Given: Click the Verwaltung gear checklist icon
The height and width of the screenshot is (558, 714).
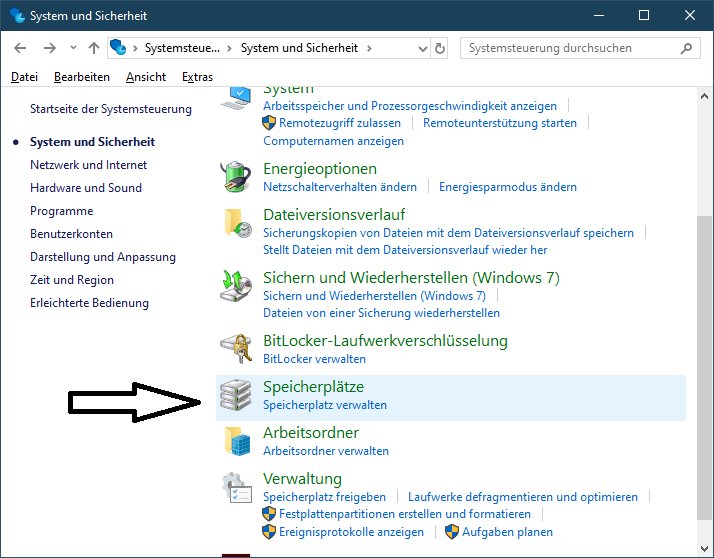Looking at the screenshot, I should tap(237, 487).
